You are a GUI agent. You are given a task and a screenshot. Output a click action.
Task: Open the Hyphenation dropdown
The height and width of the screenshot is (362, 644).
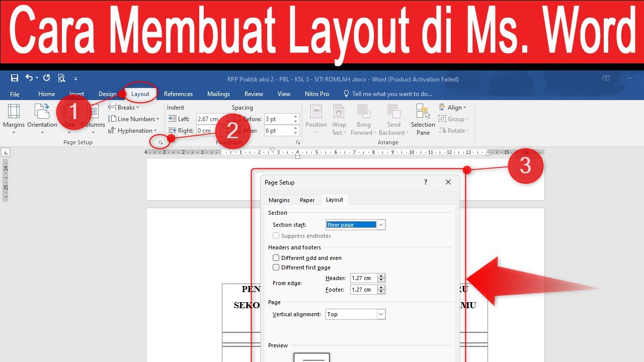pos(133,131)
